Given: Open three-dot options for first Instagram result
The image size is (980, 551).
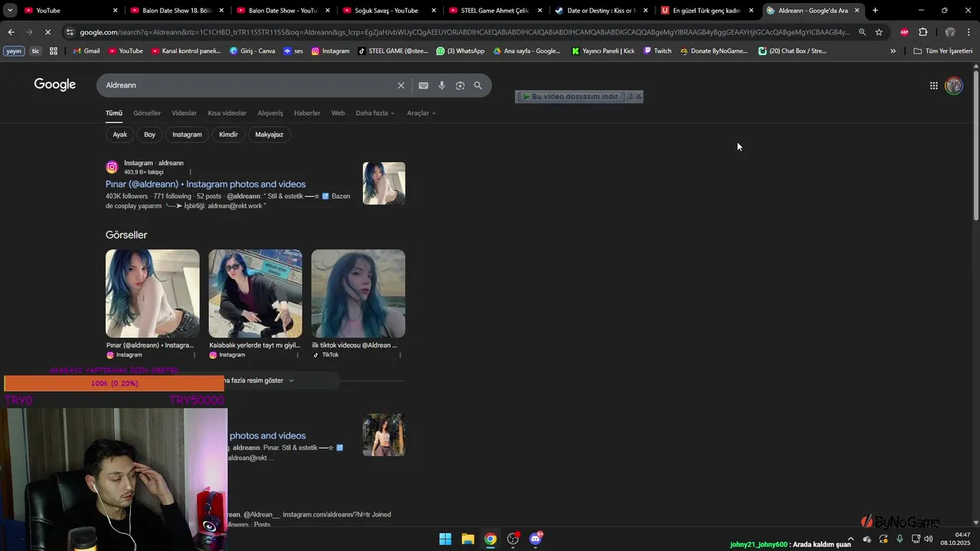Looking at the screenshot, I should (x=191, y=172).
